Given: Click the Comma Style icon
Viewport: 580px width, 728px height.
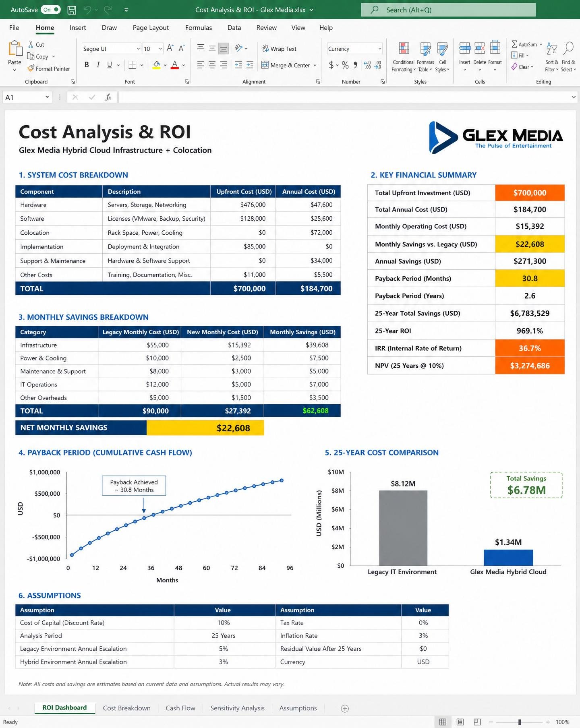Looking at the screenshot, I should pos(355,65).
